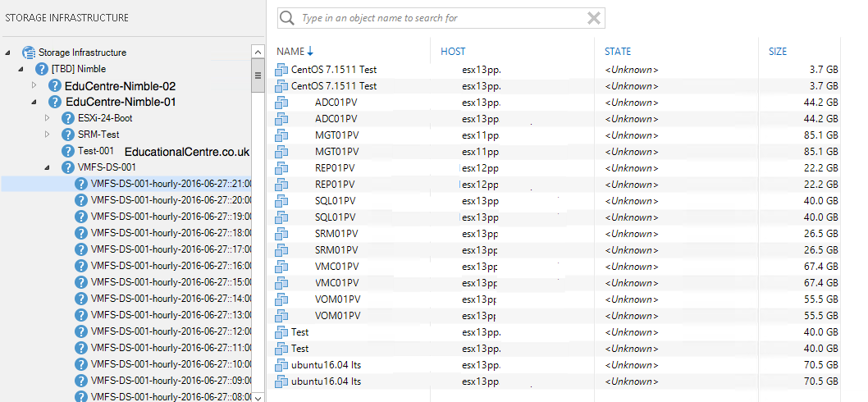Image resolution: width=868 pixels, height=402 pixels.
Task: Click the VM icon of the lower ubuntu16.04 lts row
Action: (x=281, y=381)
